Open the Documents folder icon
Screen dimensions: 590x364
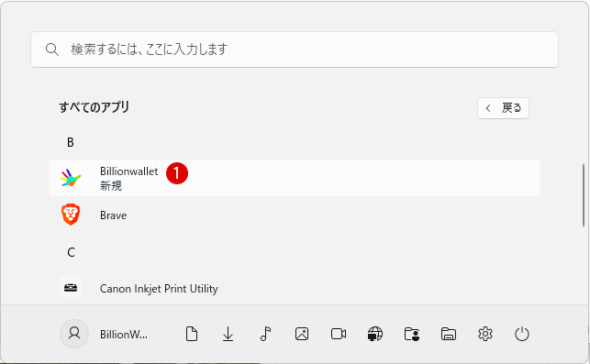pos(192,334)
